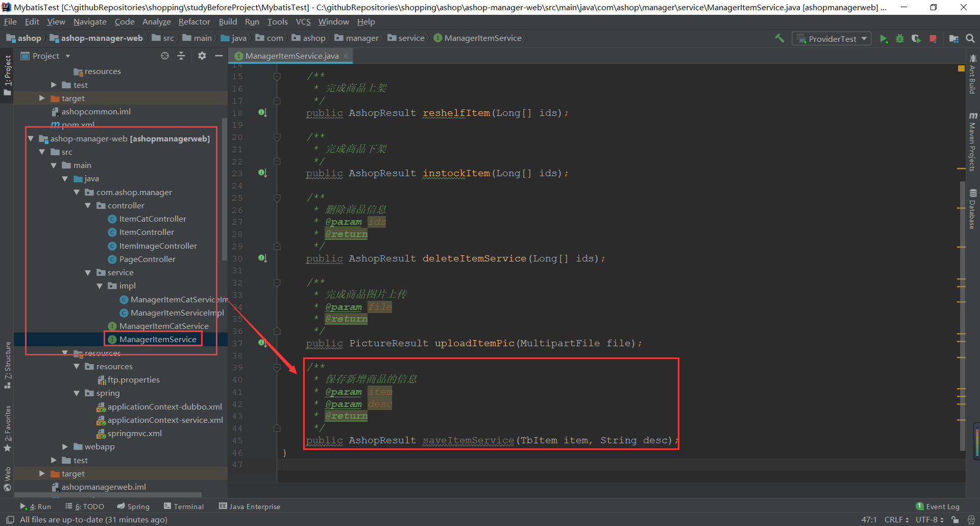
Task: Open the Database side panel
Action: click(x=973, y=209)
